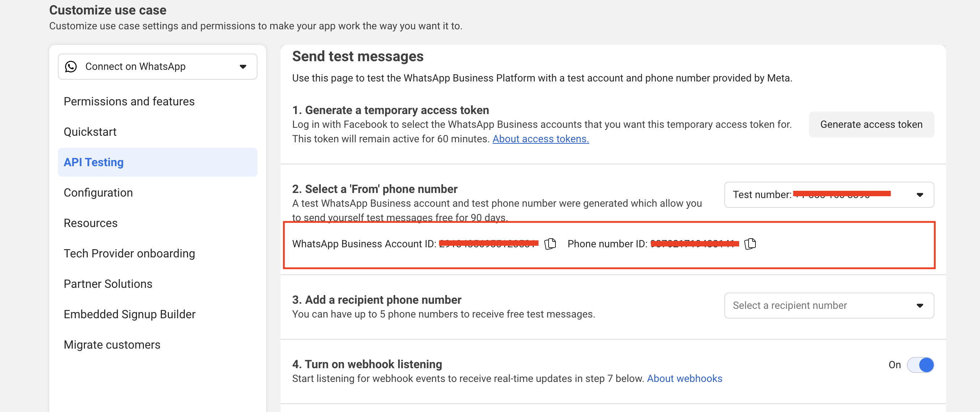This screenshot has width=980, height=412.
Task: Copy the WhatsApp Business Account ID
Action: point(550,244)
